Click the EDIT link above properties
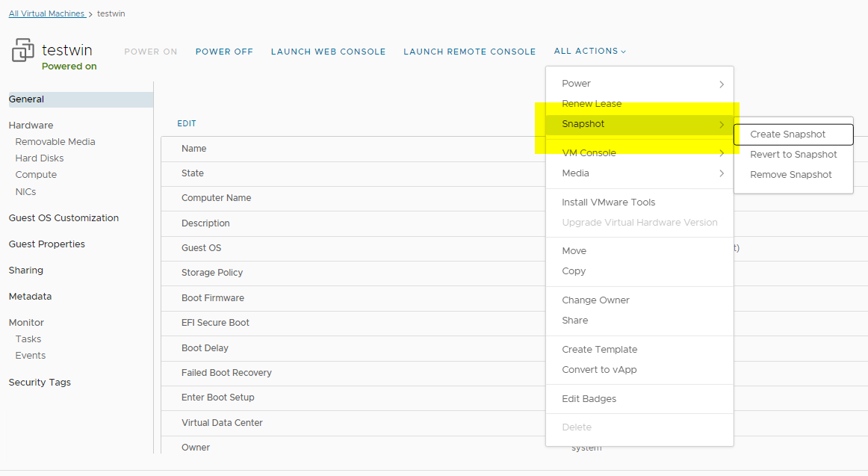 click(x=187, y=124)
